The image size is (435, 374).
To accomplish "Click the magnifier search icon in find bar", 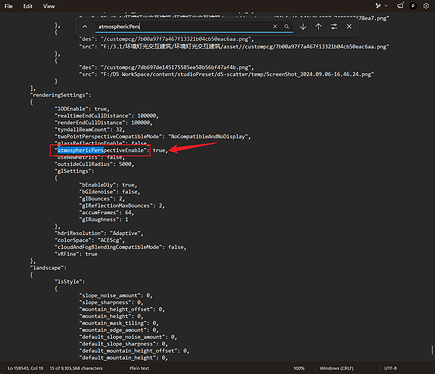I will tap(286, 27).
